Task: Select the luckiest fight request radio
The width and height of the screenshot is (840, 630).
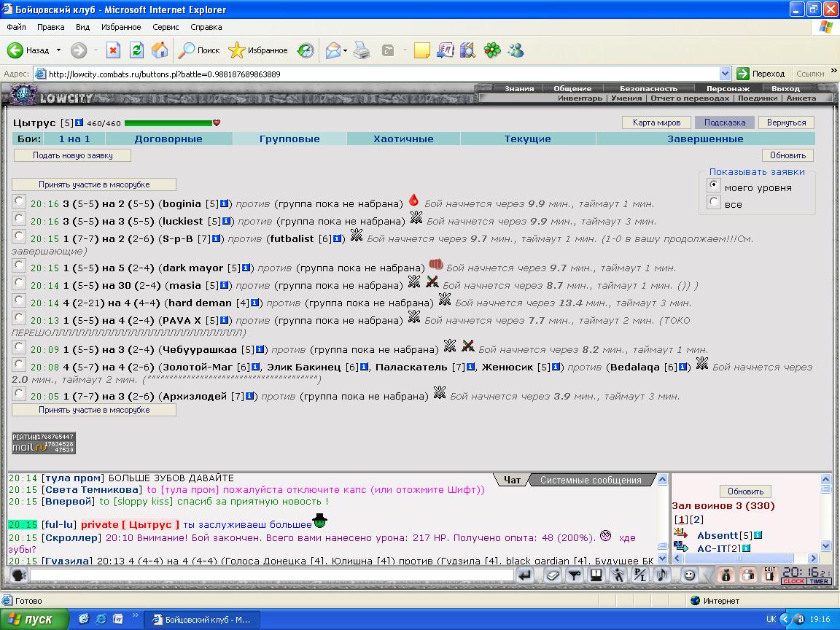Action: [x=19, y=219]
